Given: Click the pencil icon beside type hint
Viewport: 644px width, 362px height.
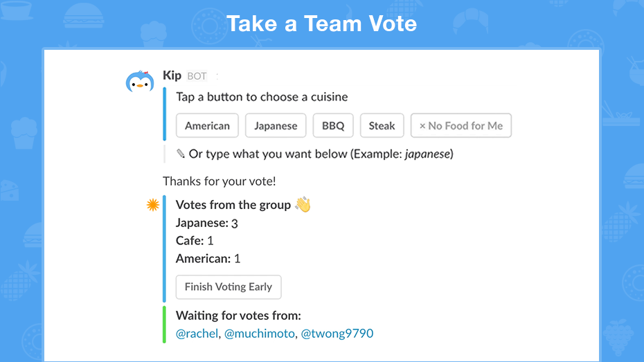Looking at the screenshot, I should [x=181, y=154].
